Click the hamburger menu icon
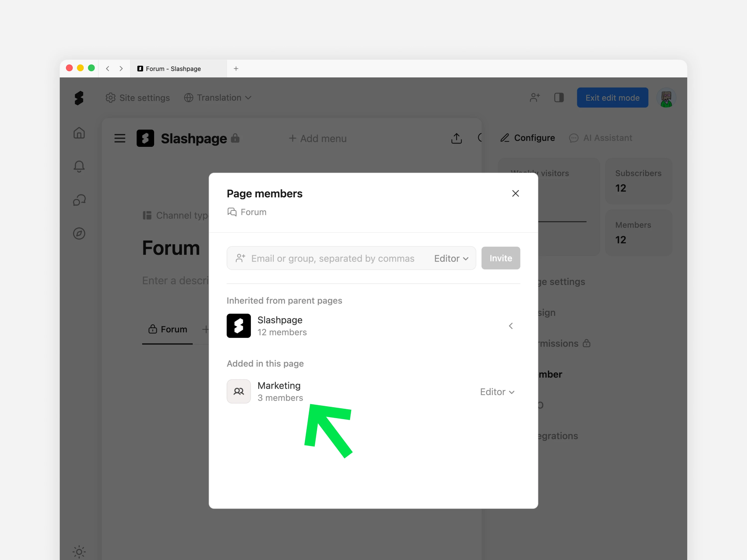The image size is (747, 560). tap(120, 138)
